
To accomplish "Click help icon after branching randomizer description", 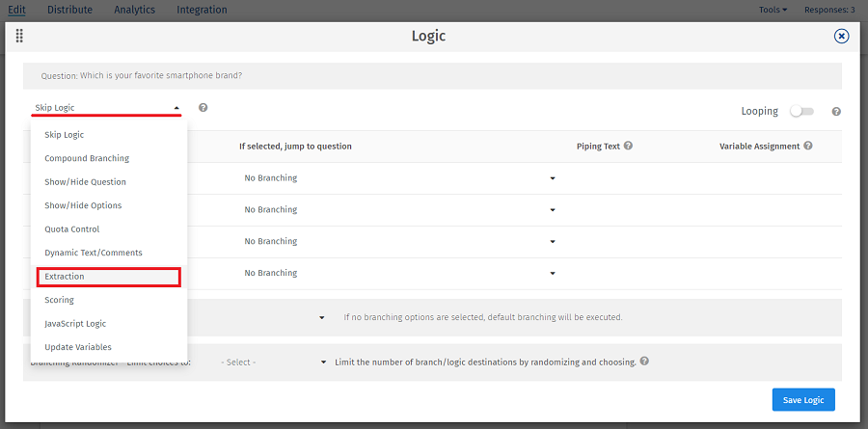I will click(644, 362).
